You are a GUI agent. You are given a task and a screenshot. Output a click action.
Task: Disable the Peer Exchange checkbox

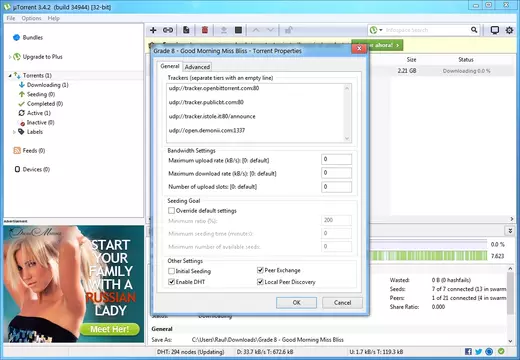260,270
